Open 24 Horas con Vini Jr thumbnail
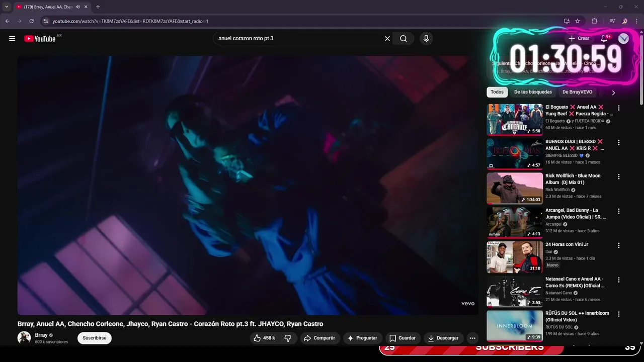The image size is (644, 362). [515, 257]
